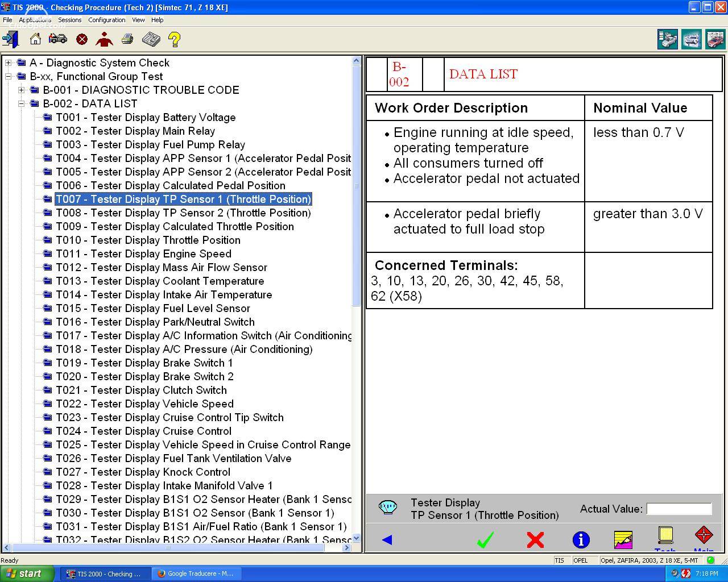Expand B-001 Diagnostic Trouble Code node
728x582 pixels.
[21, 90]
